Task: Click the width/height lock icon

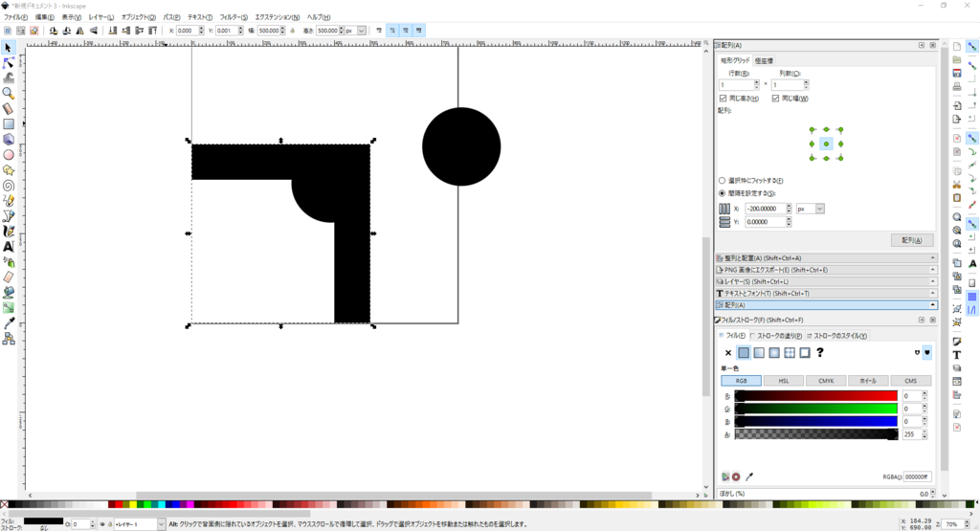Action: (292, 30)
